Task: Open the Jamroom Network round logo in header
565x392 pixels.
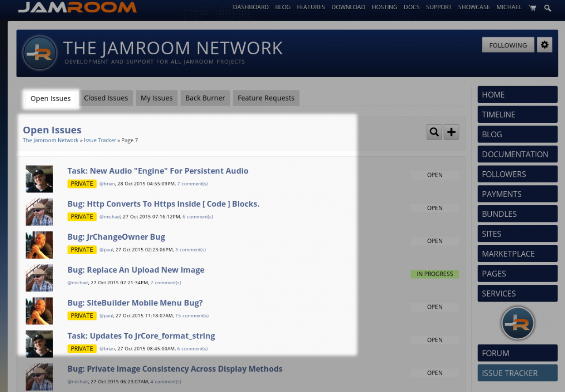Action: click(40, 53)
